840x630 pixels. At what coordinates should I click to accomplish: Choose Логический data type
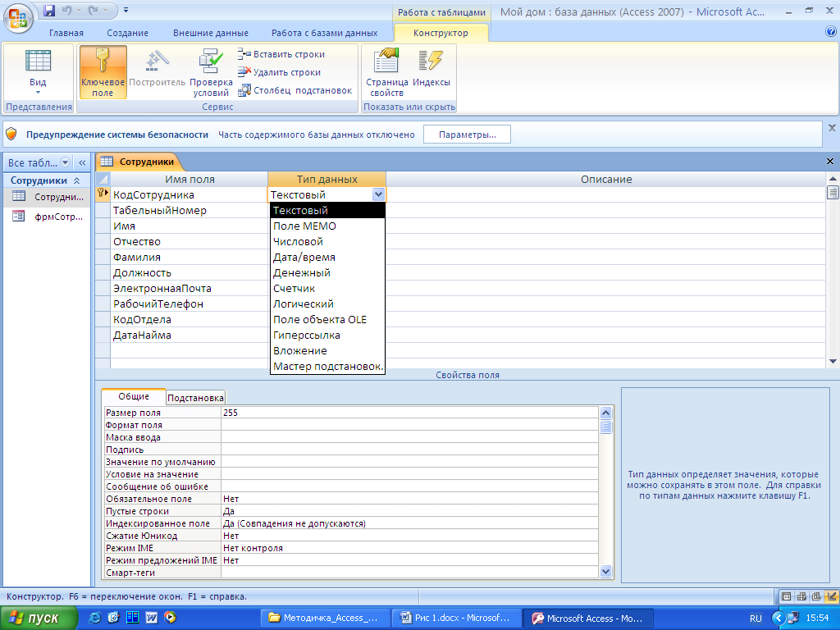[327, 304]
